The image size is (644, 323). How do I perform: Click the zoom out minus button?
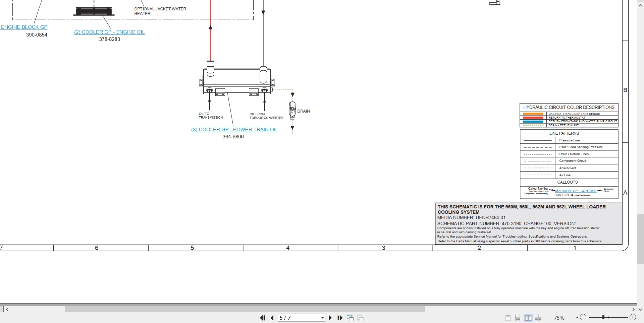click(583, 317)
